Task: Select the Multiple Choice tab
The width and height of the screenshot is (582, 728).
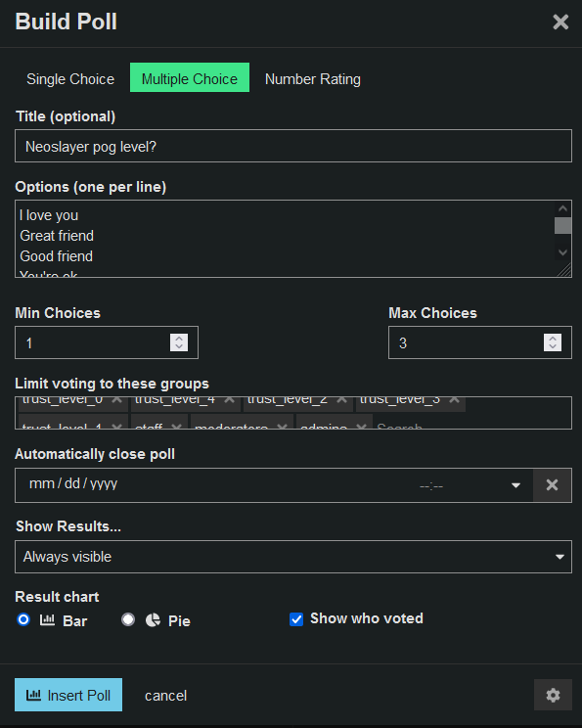Action: coord(190,77)
